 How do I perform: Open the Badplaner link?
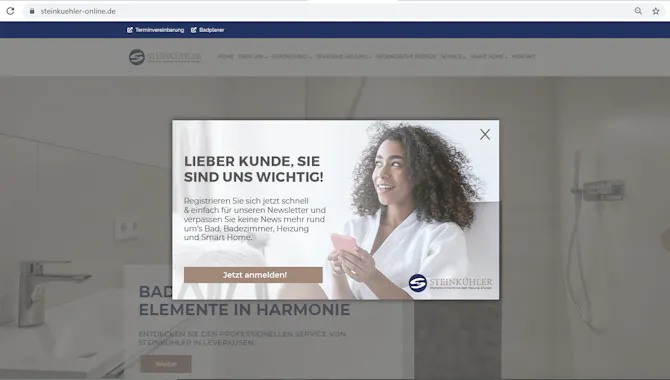212,30
